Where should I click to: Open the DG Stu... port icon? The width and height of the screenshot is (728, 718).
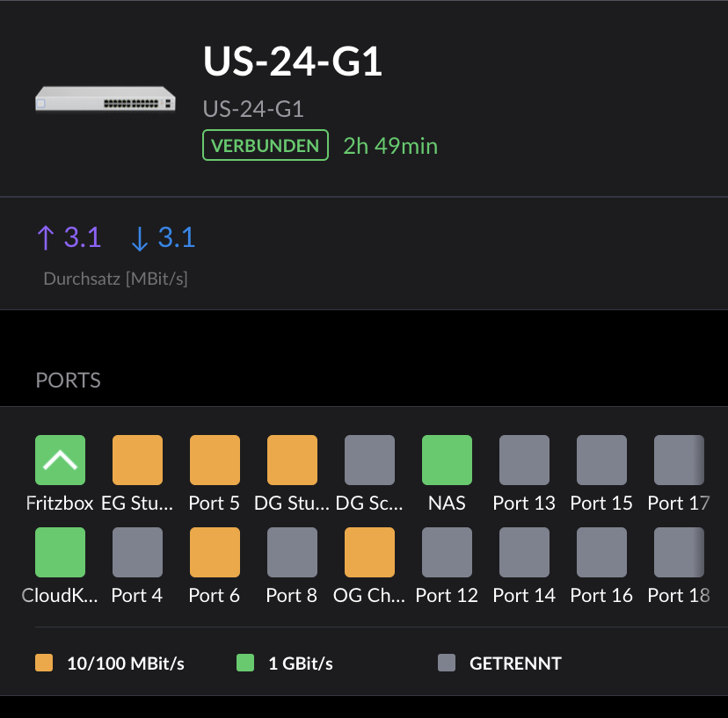click(292, 460)
